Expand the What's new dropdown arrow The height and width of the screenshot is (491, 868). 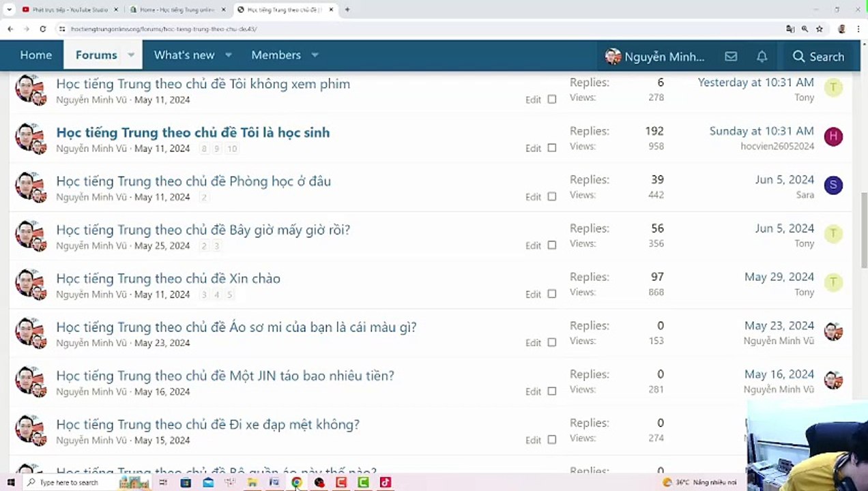pyautogui.click(x=229, y=55)
